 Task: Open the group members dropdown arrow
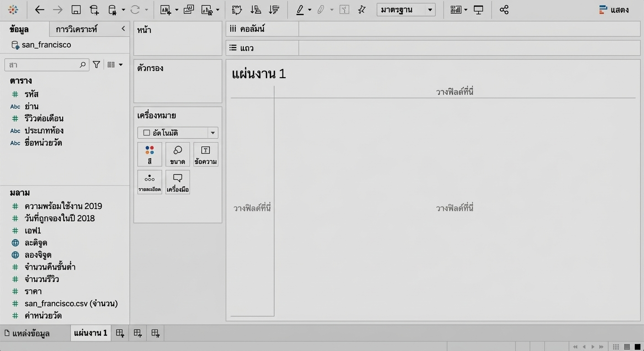[332, 10]
